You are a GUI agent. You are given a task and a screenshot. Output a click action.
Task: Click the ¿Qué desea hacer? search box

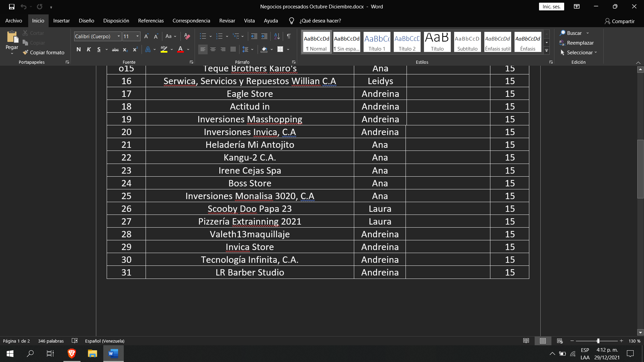click(x=320, y=21)
